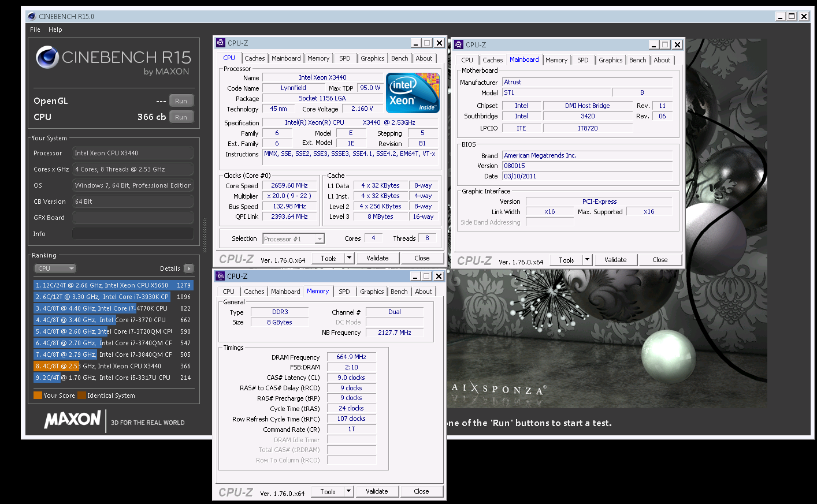Select ranking row Intel Core i7-4770K
The image size is (817, 504).
point(113,308)
